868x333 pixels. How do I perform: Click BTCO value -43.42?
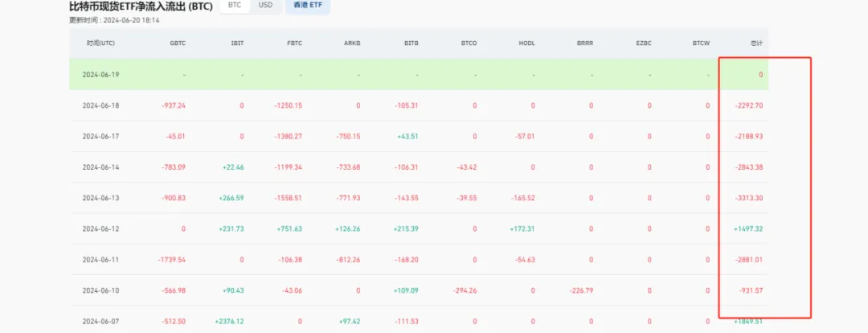click(x=467, y=166)
